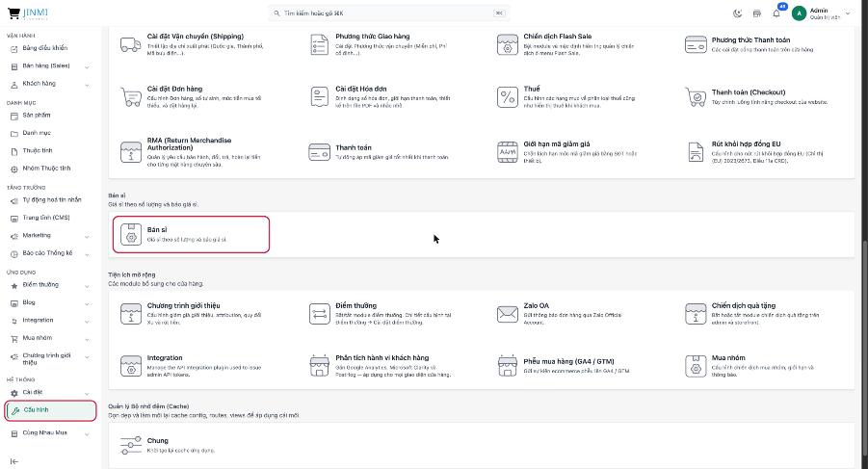Expand the Cùng Nhau Mua menu

tap(87, 434)
